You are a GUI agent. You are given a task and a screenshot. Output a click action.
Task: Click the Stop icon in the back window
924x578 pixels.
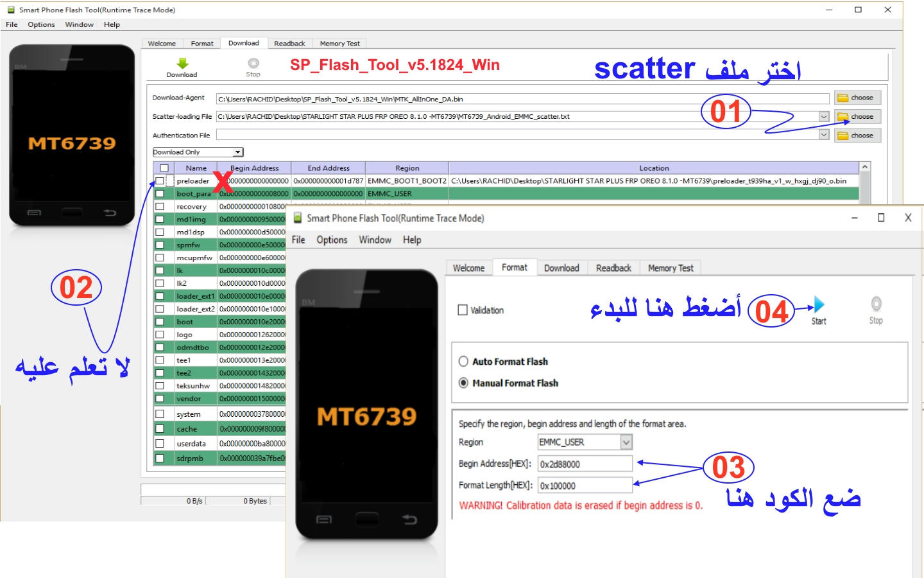pos(253,63)
